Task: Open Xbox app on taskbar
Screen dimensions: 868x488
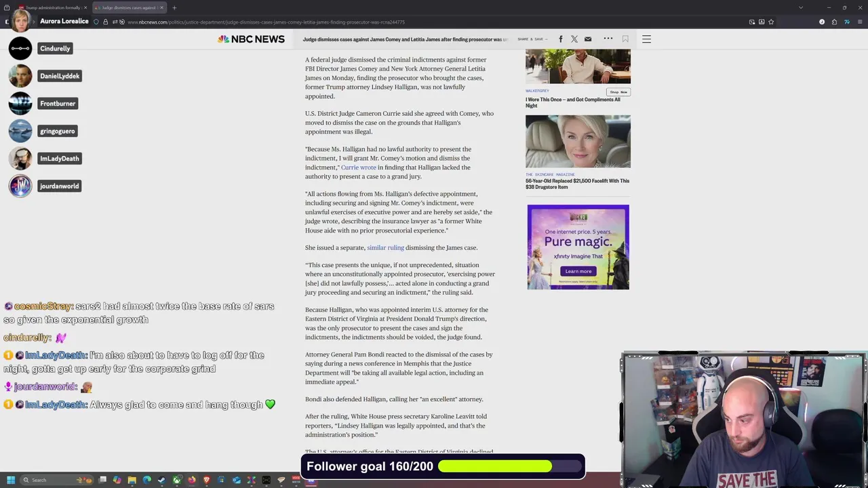Action: click(176, 480)
